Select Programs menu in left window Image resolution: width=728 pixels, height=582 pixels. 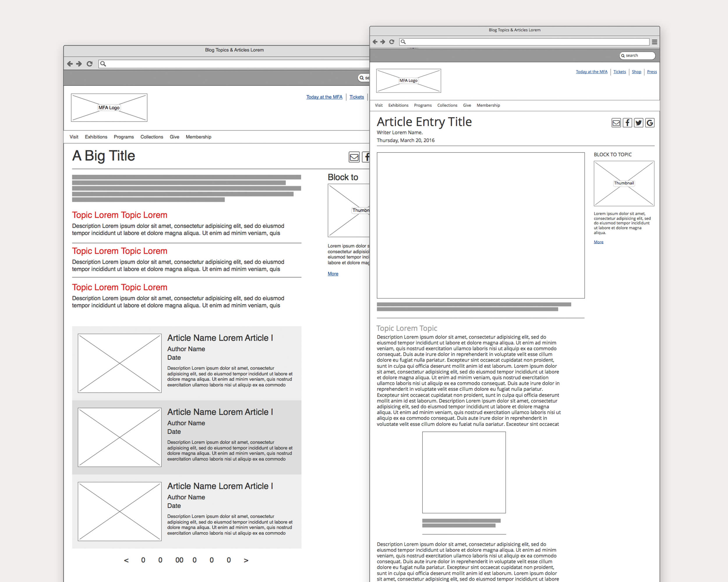click(123, 137)
